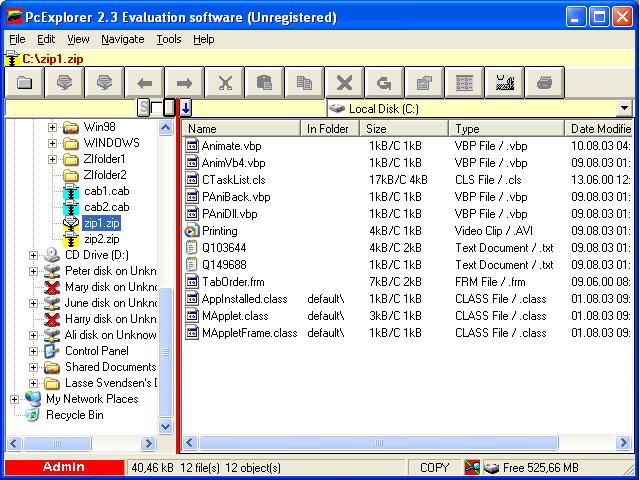Click the blue down arrow button above file list
The height and width of the screenshot is (480, 640).
[x=186, y=108]
